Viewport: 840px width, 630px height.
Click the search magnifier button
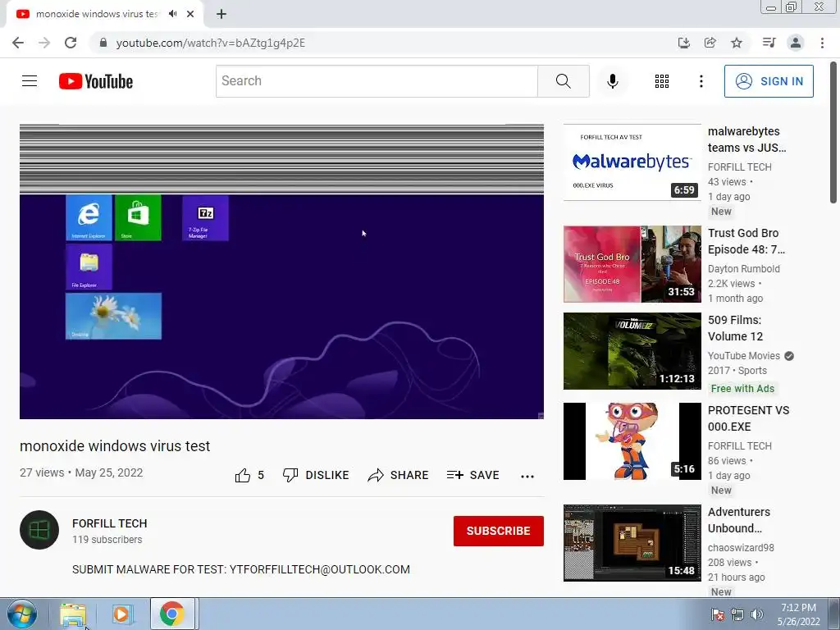[x=563, y=81]
